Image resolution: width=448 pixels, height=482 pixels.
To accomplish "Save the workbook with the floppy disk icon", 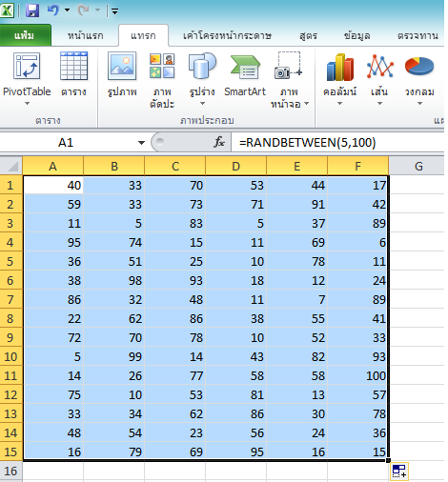I will pos(32,10).
